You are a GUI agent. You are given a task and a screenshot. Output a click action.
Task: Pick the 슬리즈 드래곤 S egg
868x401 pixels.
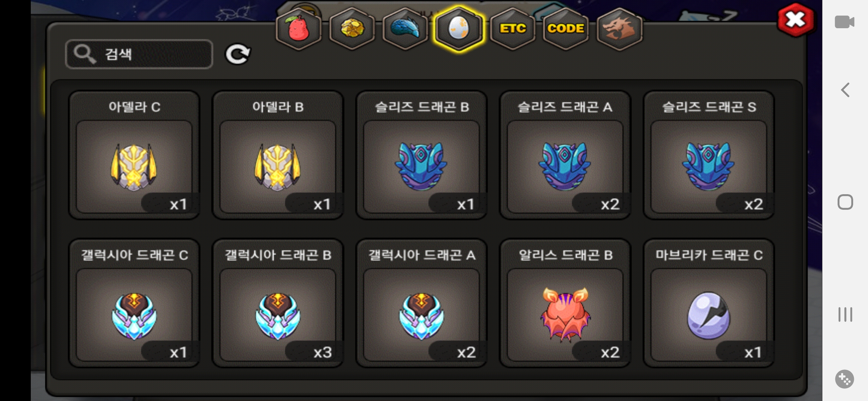(x=709, y=155)
